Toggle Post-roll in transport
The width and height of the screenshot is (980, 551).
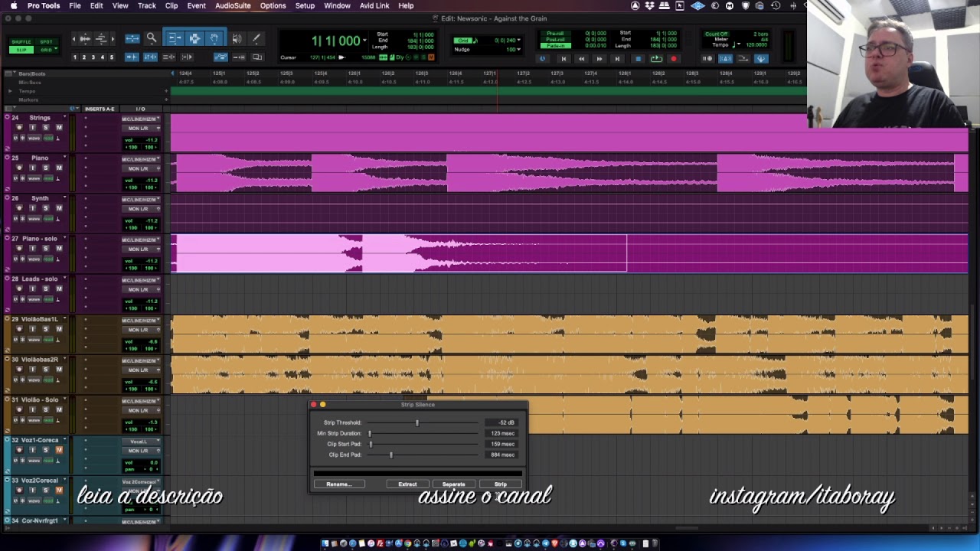(x=555, y=40)
